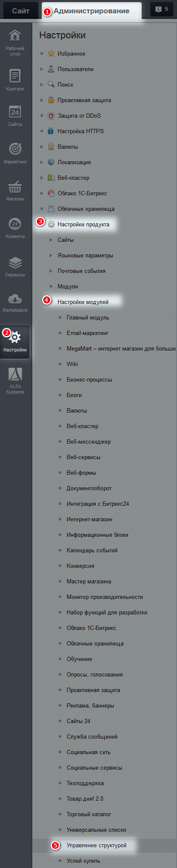This screenshot has height=868, width=177.
Task: Expand the Облако 1С-Битрикс top arrow
Action: coord(42,193)
